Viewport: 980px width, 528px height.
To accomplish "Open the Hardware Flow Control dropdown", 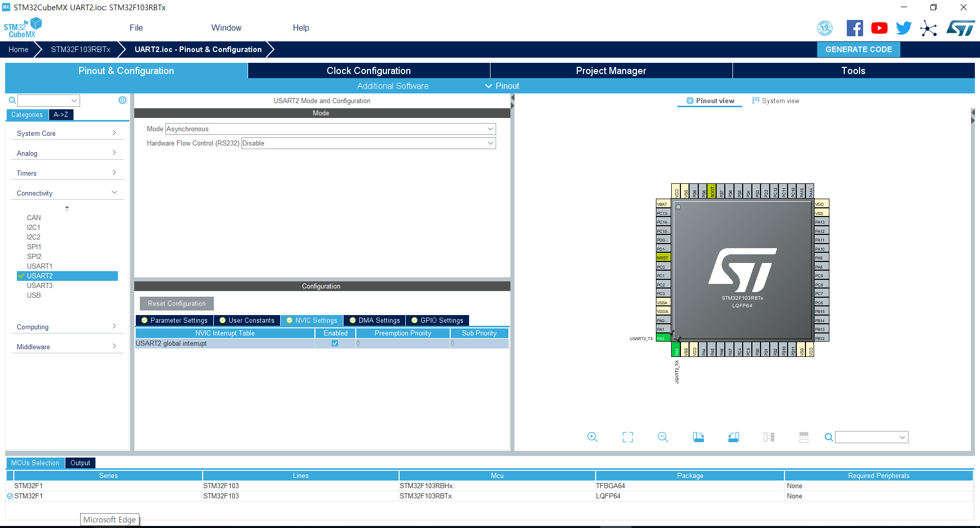I will click(x=368, y=143).
